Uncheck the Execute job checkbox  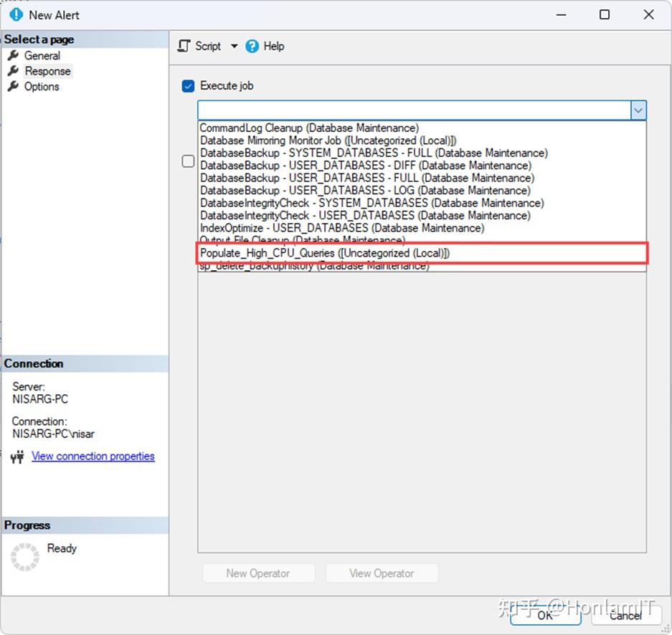187,85
